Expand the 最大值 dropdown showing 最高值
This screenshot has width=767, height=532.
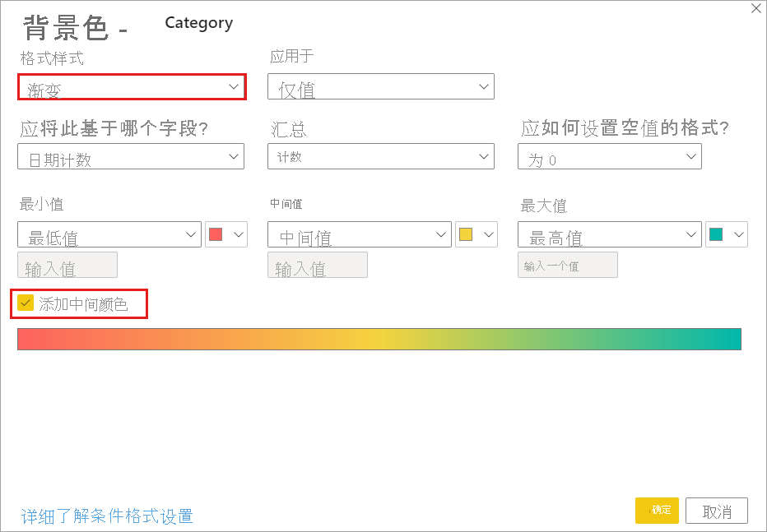tap(609, 234)
